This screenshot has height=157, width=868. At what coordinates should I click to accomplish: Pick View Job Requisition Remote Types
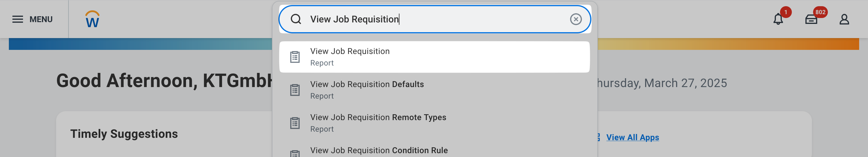point(378,117)
